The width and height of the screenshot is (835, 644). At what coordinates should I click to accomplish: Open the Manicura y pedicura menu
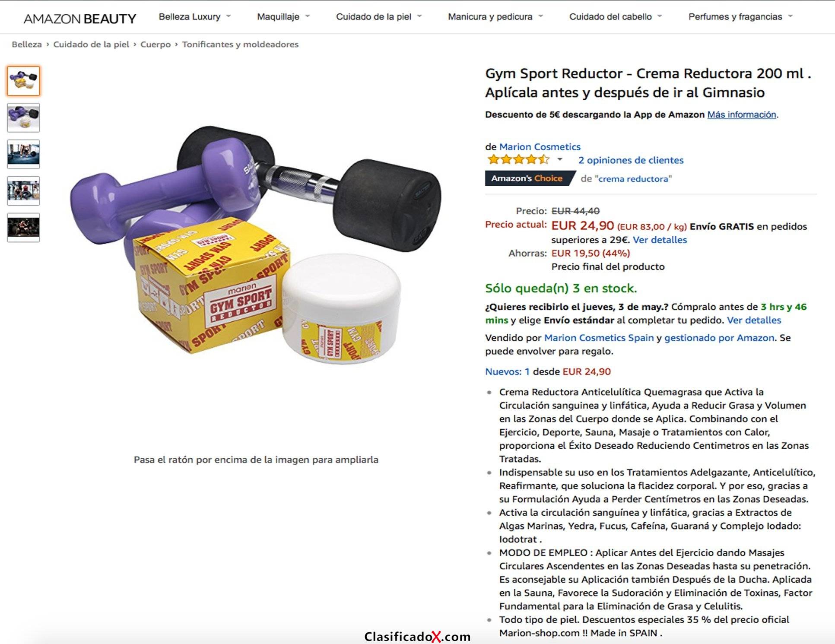point(495,16)
